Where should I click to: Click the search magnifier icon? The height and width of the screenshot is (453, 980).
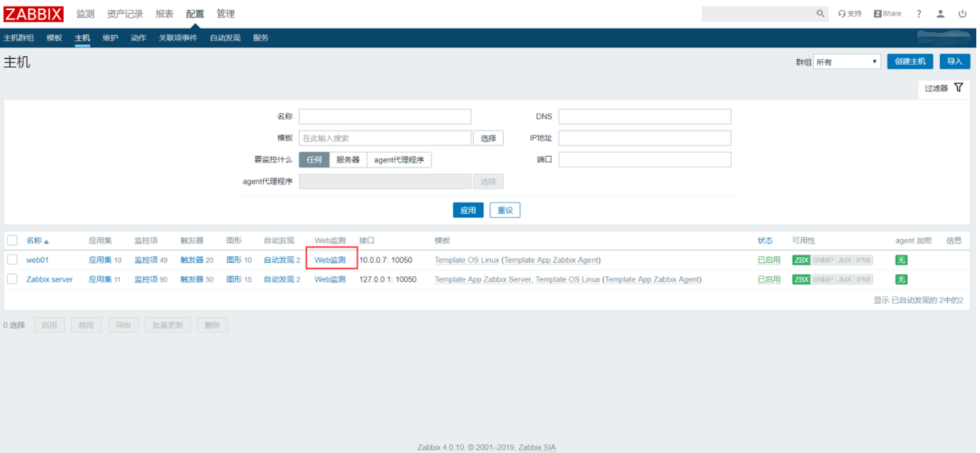pyautogui.click(x=821, y=14)
